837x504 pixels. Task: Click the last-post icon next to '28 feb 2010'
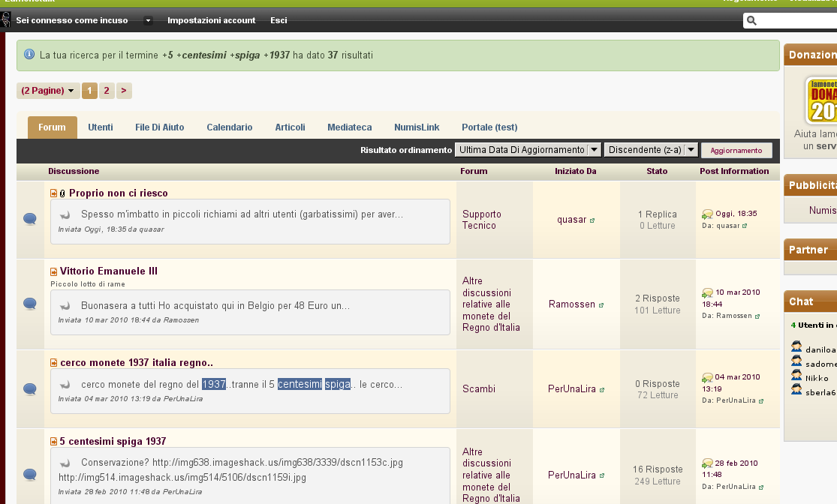[x=707, y=464]
